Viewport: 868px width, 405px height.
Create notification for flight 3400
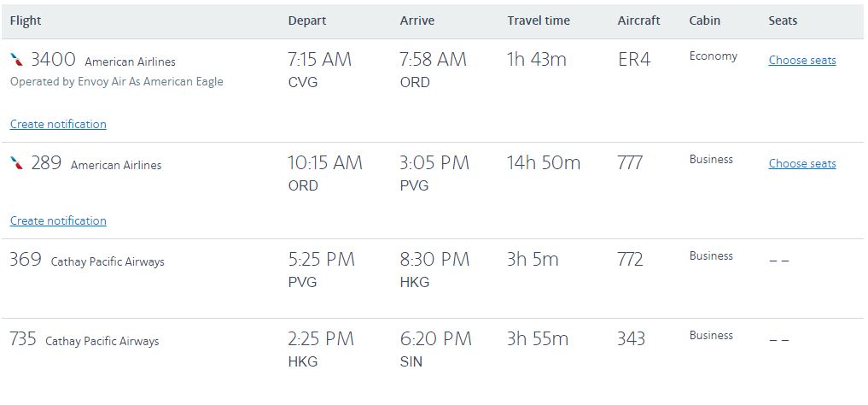tap(58, 125)
